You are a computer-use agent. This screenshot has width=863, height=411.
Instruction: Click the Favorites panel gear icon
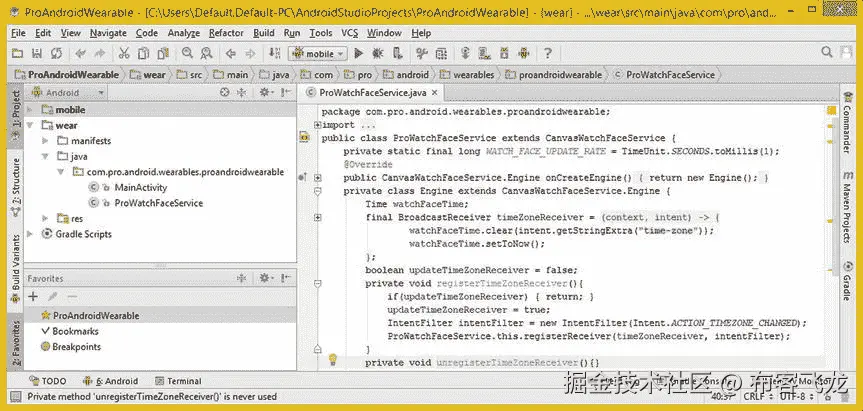[266, 278]
